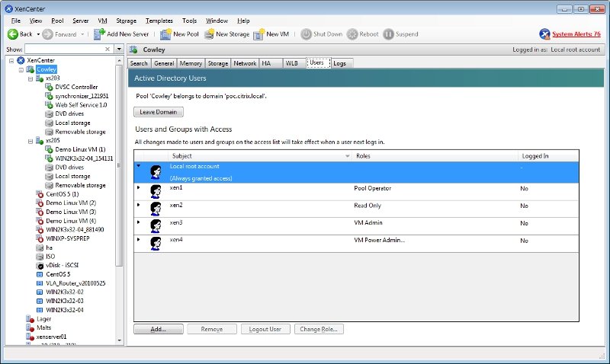Click the Local root account avatar
Viewport: 610px width, 364px height.
156,172
